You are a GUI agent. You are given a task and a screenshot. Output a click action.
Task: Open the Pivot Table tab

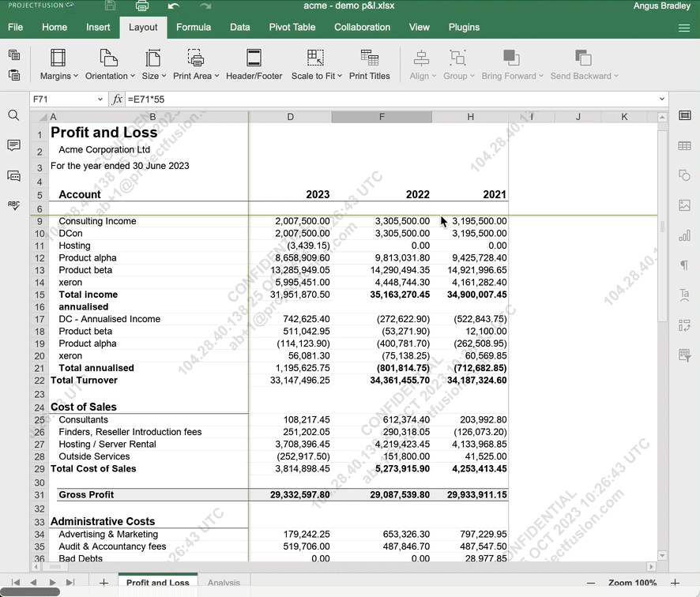[x=292, y=27]
